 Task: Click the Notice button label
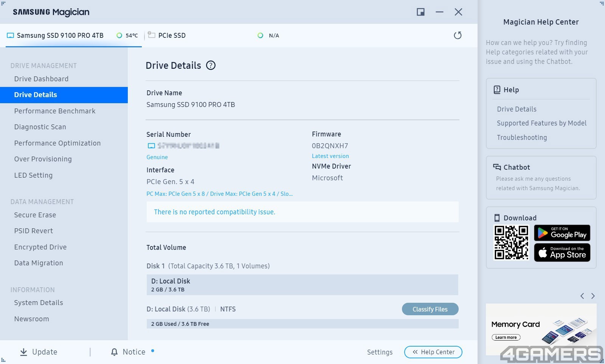click(134, 352)
